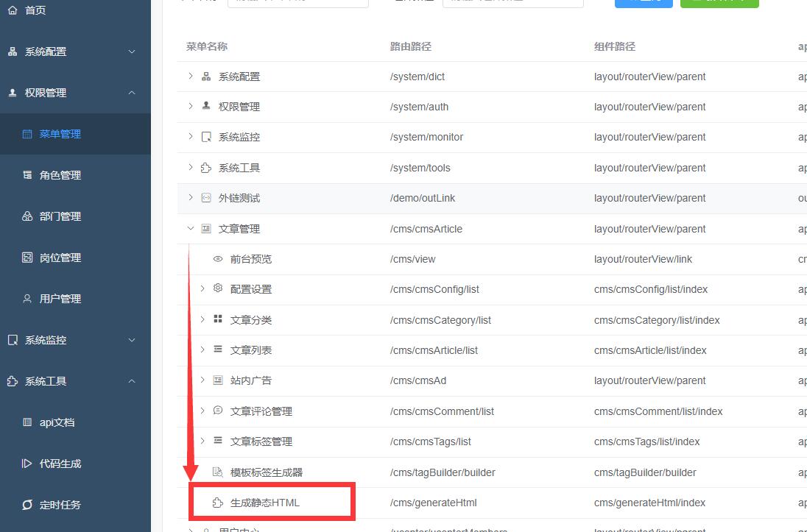Click the 菜单管理 calendar icon in sidebar

coord(27,134)
